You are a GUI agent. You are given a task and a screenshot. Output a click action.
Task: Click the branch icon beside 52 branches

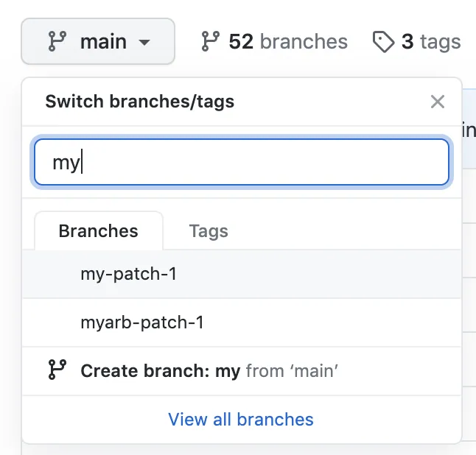[x=210, y=42]
